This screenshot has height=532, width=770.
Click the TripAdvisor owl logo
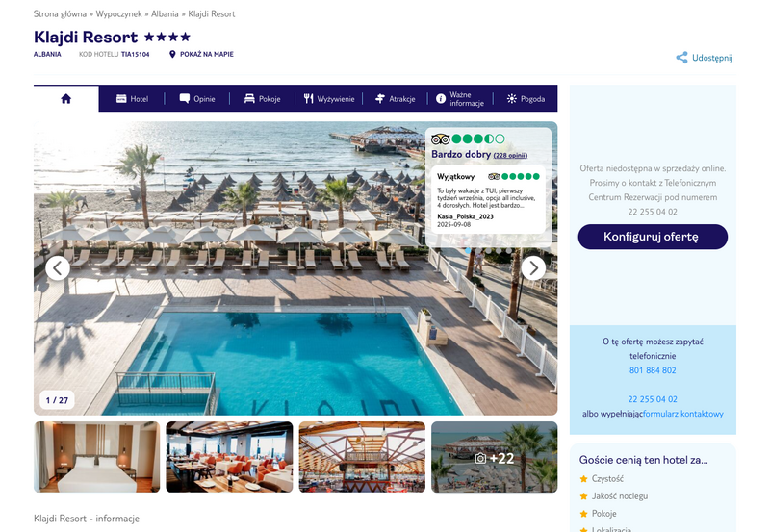(440, 139)
